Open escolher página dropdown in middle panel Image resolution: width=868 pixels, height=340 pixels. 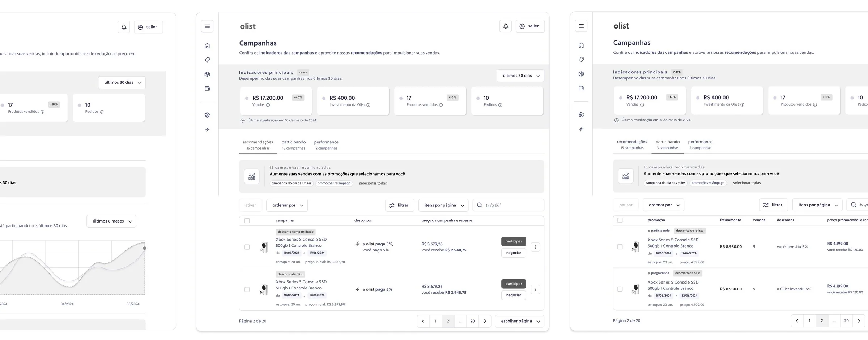tap(520, 321)
